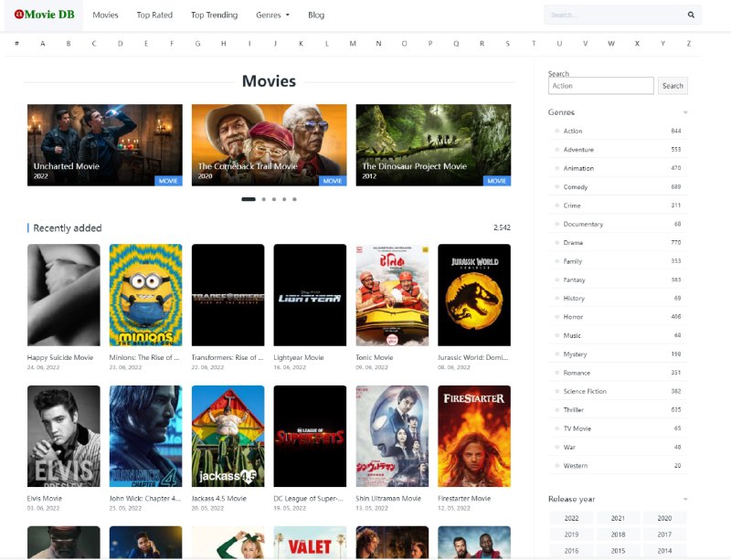Expand the Genres dropdown in navbar
Image resolution: width=731 pixels, height=560 pixels.
[x=272, y=15]
